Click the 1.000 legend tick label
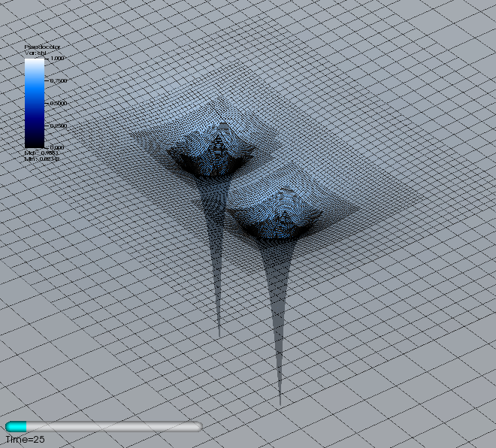 coord(56,58)
